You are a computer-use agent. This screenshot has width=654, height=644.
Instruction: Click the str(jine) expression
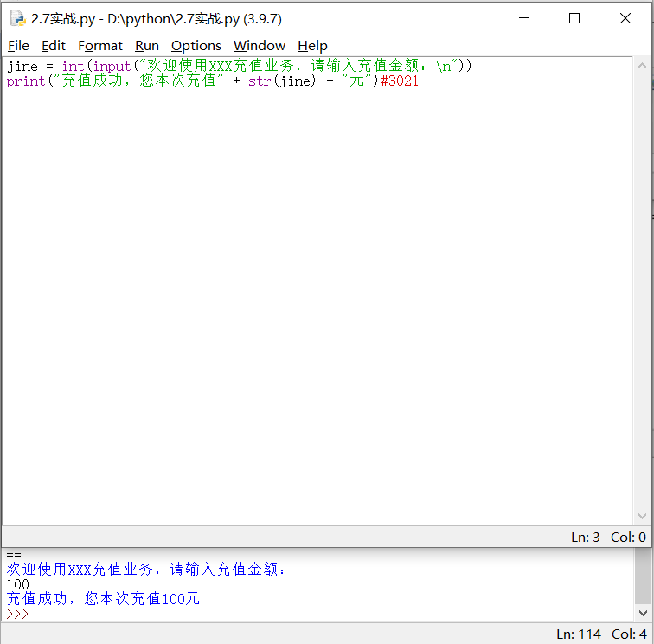tap(282, 81)
